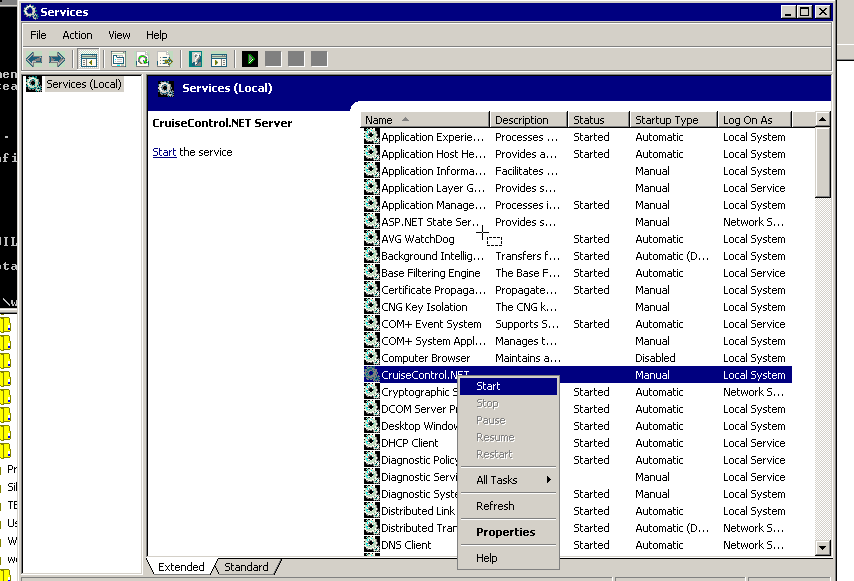Image resolution: width=854 pixels, height=581 pixels.
Task: Click the Restart Service toolbar icon
Action: point(319,59)
